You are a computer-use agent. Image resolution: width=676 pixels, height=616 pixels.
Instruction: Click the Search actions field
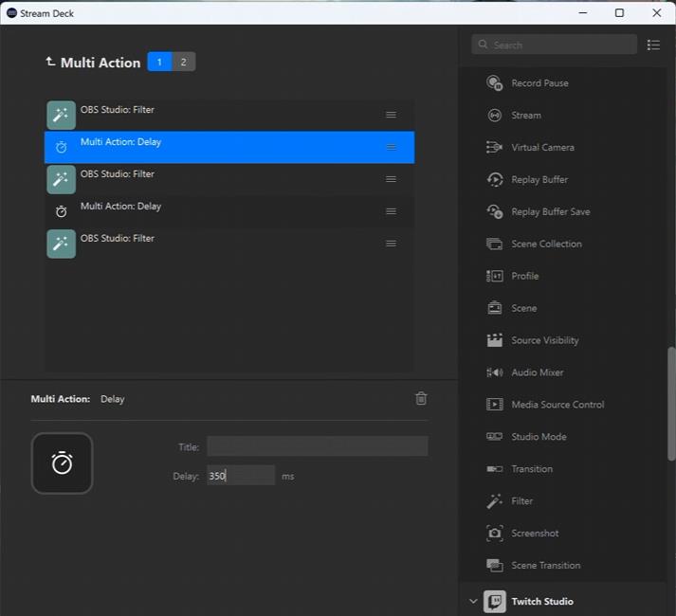554,45
